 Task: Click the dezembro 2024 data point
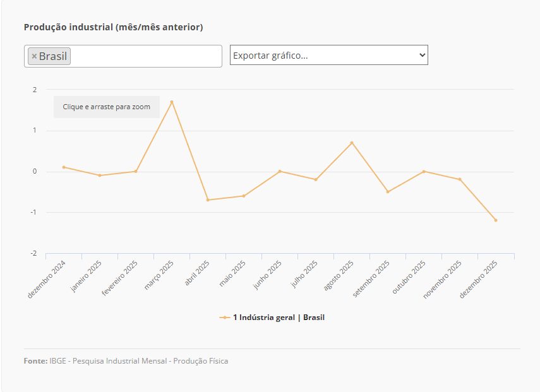pos(64,167)
